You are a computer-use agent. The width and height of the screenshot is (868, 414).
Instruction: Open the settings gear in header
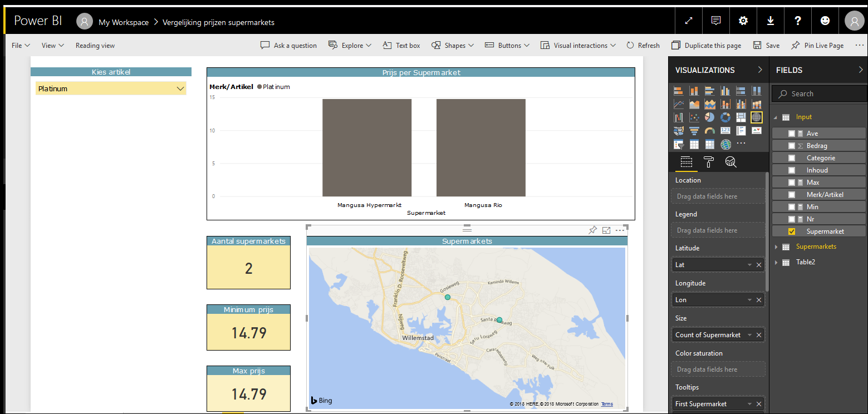point(743,21)
